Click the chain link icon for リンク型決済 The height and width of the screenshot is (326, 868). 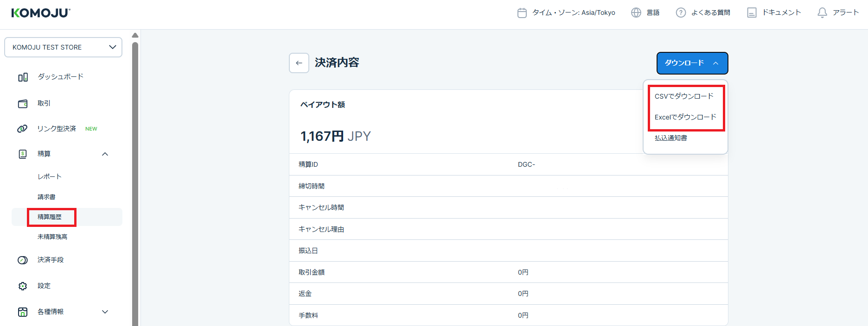coord(22,129)
